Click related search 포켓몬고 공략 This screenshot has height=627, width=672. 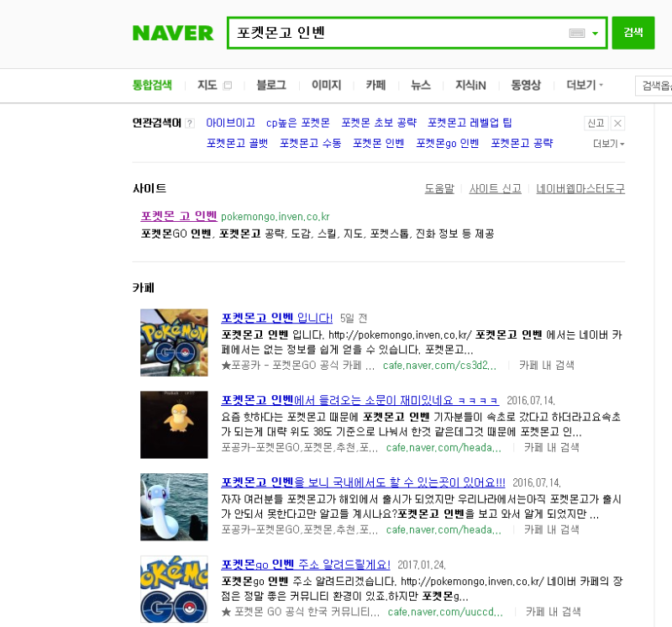coord(522,143)
